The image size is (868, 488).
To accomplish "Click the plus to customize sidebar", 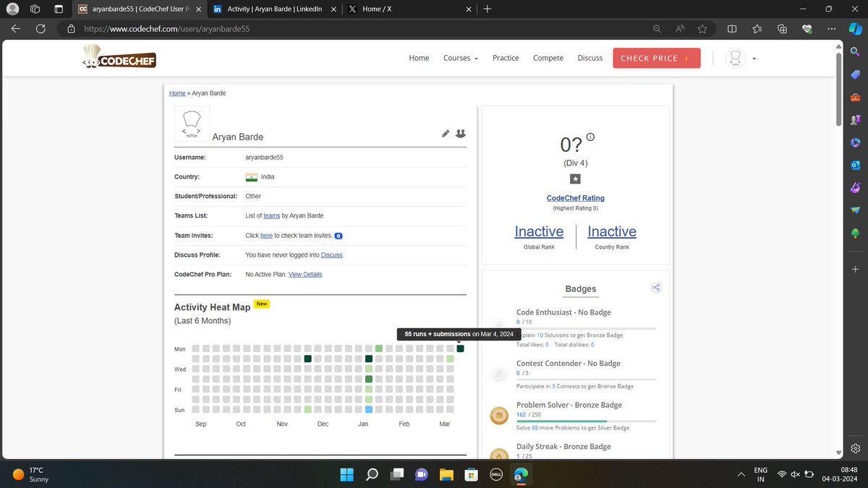I will [855, 269].
